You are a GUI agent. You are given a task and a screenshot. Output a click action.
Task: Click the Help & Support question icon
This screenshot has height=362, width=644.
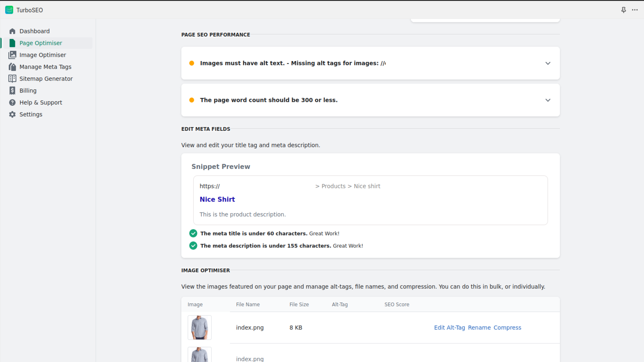click(x=12, y=103)
